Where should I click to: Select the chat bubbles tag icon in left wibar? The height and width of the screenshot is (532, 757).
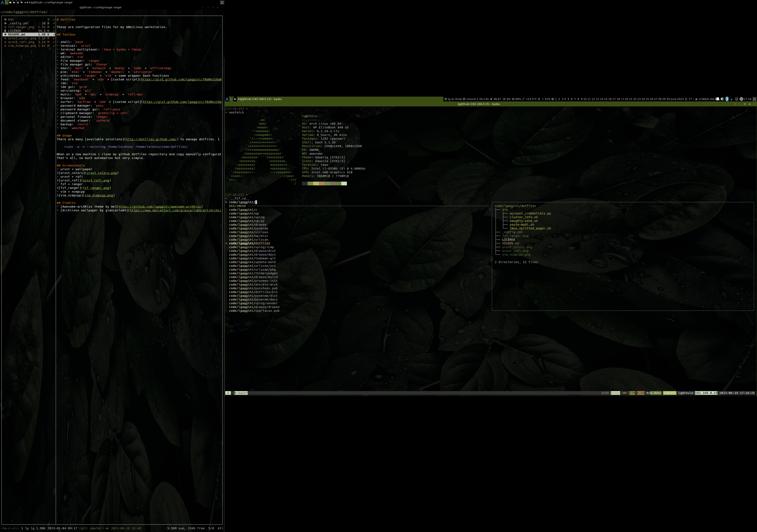[x=21, y=2]
